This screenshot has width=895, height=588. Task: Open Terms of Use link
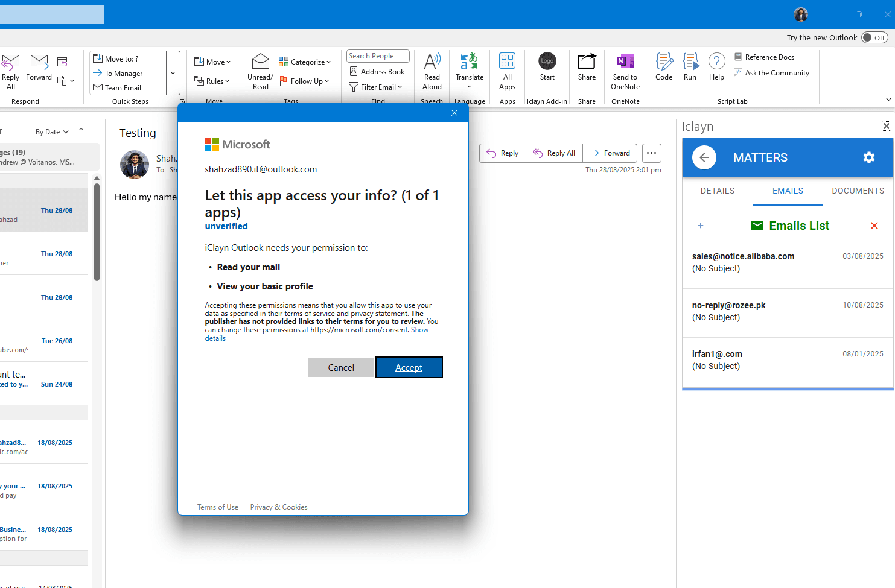(x=218, y=507)
